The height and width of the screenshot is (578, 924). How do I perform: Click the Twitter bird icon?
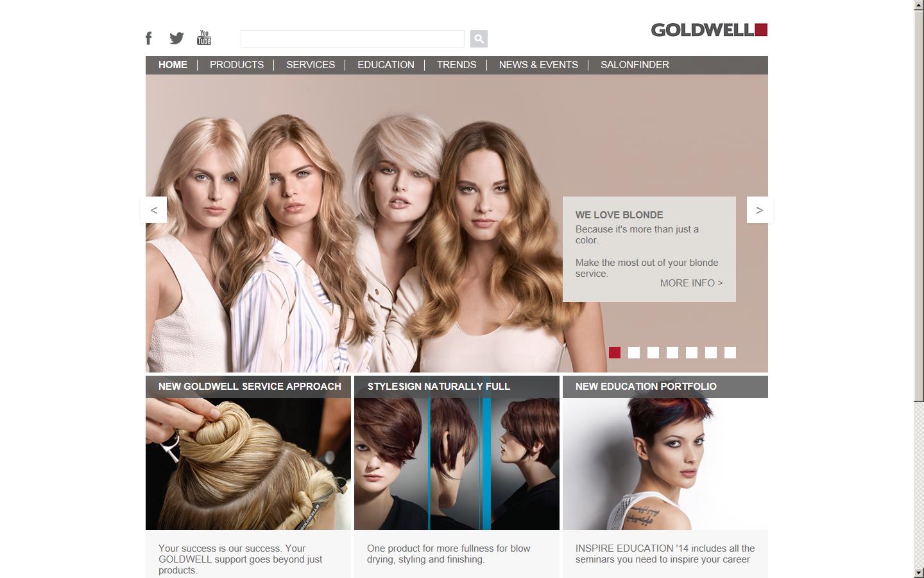pos(176,38)
